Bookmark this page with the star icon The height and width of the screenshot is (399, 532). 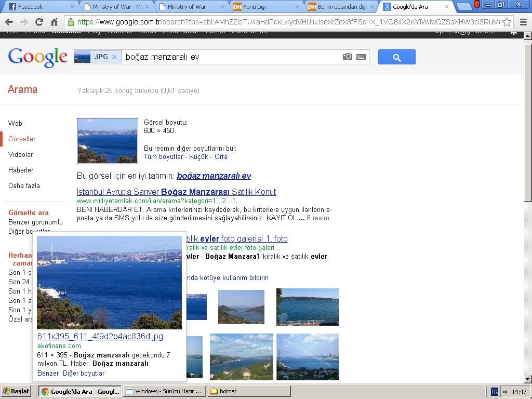point(507,22)
